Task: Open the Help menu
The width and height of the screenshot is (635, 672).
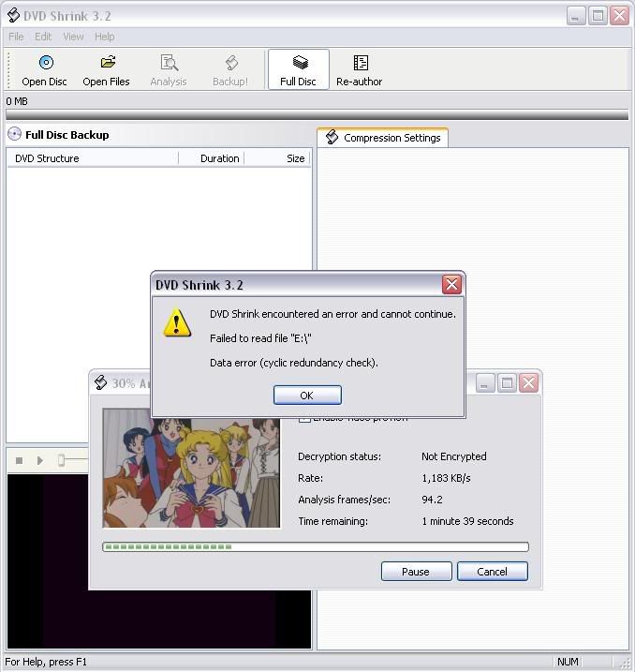Action: 105,37
